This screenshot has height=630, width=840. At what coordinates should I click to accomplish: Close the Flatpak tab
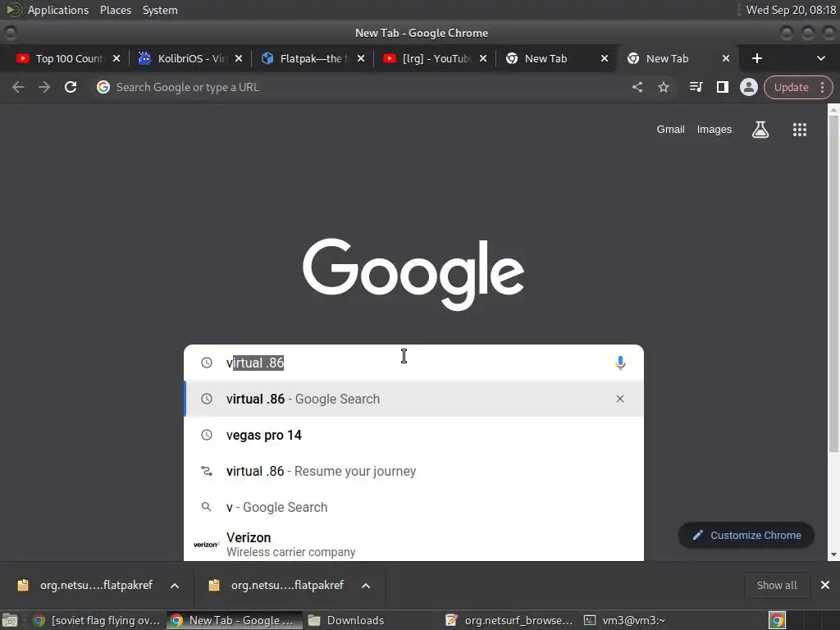pyautogui.click(x=361, y=58)
